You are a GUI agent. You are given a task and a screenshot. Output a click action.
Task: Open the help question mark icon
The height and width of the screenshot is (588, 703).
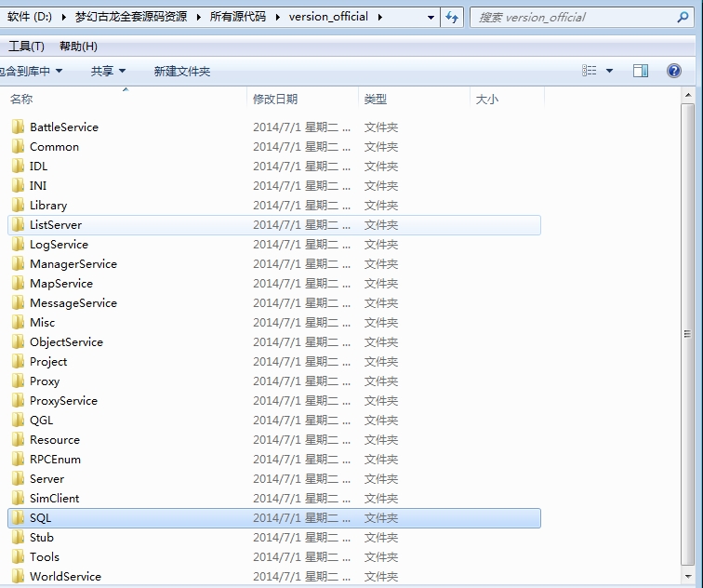coord(674,71)
